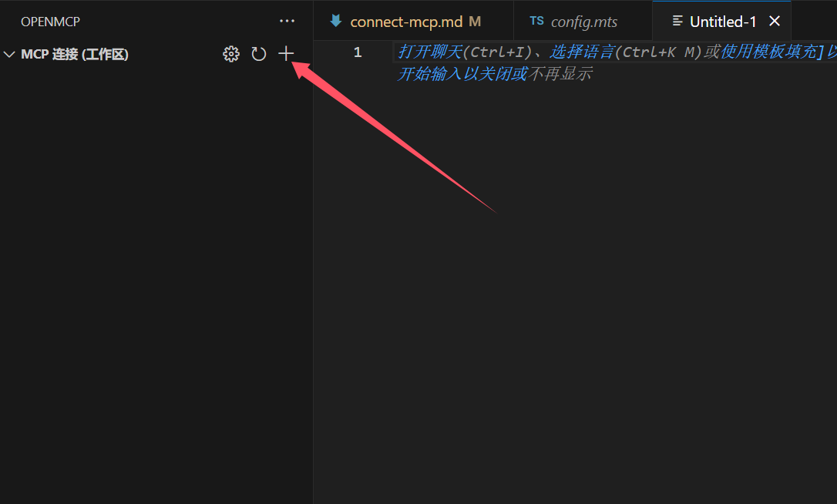837x504 pixels.
Task: Open MCP connection settings gear
Action: (x=231, y=54)
